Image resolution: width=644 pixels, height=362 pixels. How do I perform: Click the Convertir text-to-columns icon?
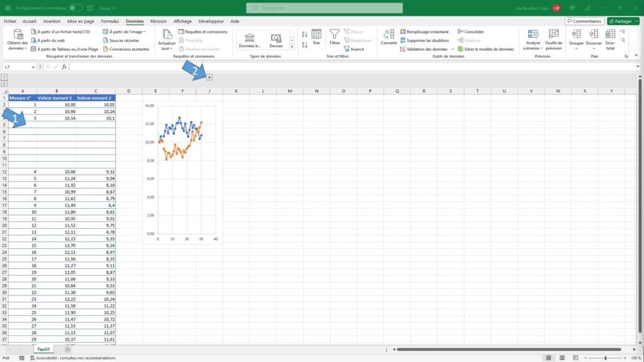click(x=389, y=35)
